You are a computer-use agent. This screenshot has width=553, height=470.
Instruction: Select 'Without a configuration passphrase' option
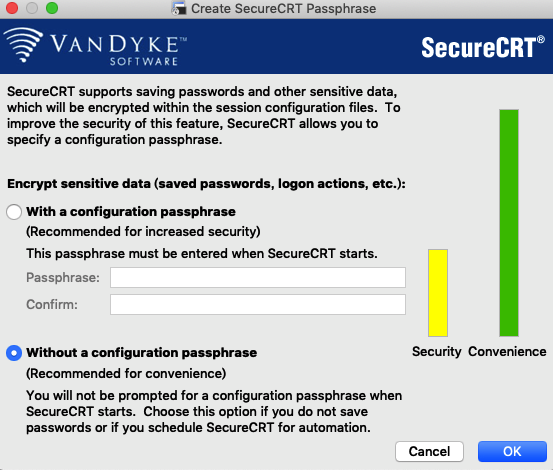click(x=14, y=353)
